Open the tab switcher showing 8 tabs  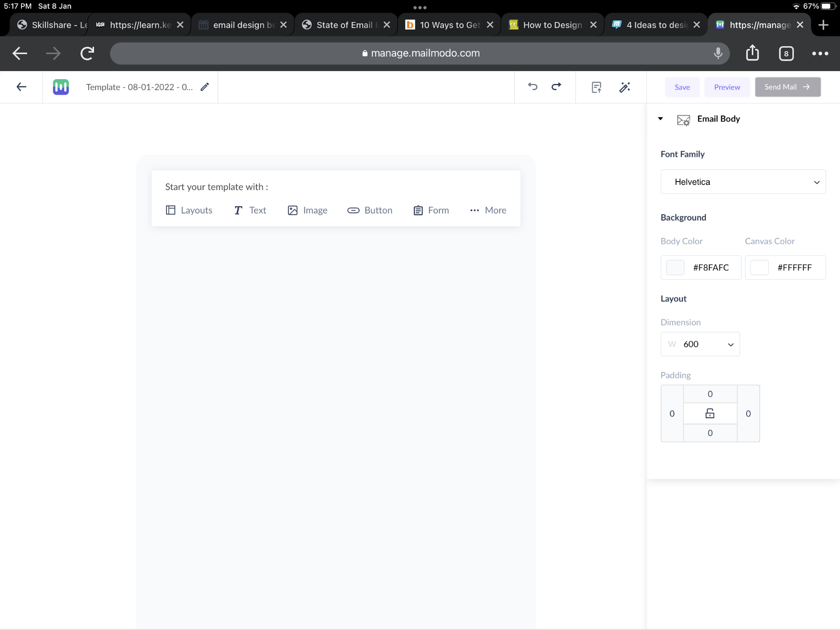pyautogui.click(x=786, y=53)
